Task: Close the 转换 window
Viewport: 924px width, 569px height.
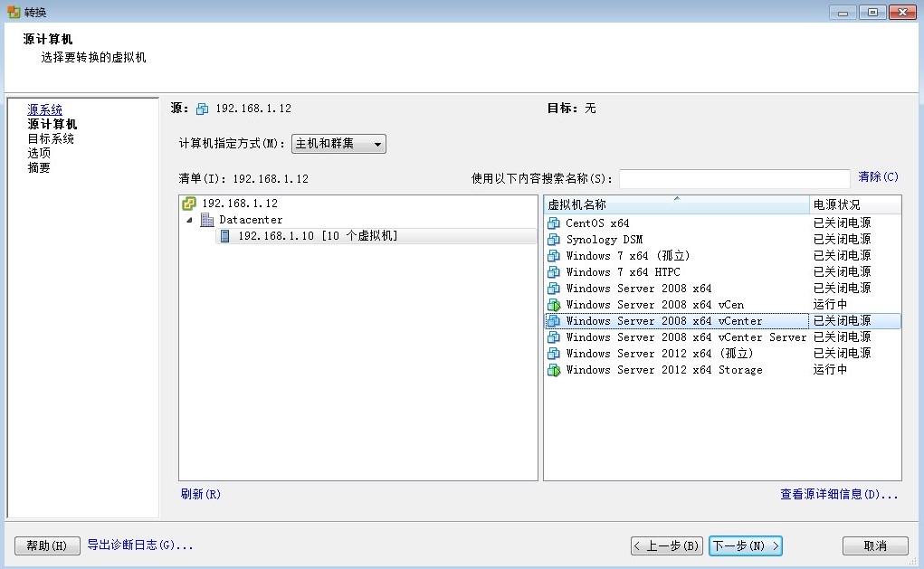Action: pos(902,13)
